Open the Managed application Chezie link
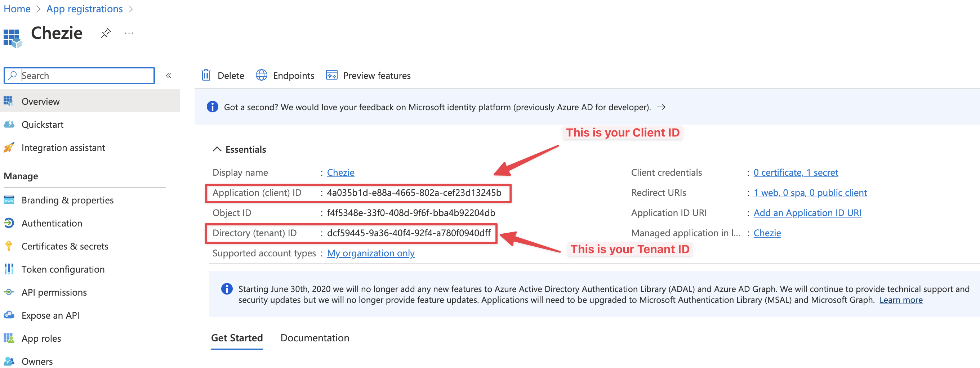 coord(767,233)
